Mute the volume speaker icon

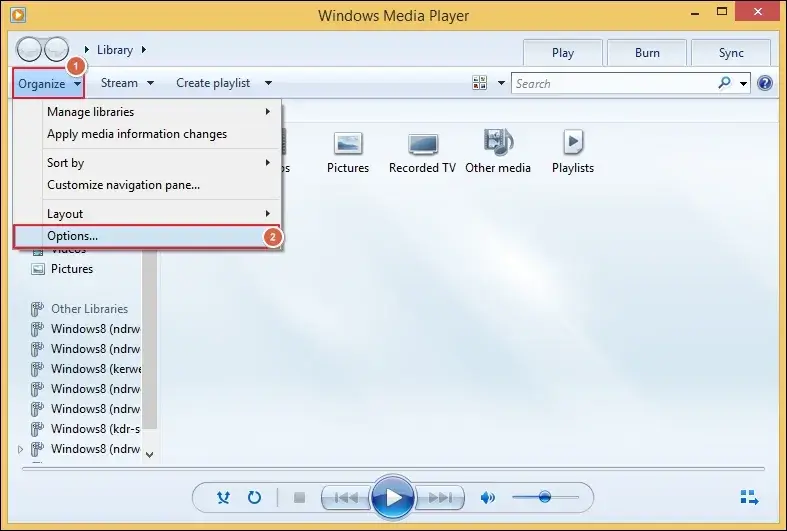(487, 497)
